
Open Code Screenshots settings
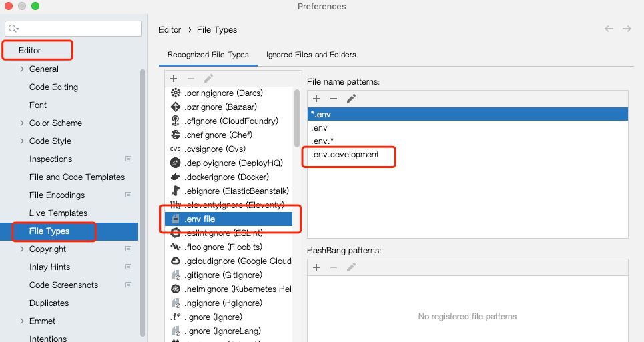(x=63, y=285)
